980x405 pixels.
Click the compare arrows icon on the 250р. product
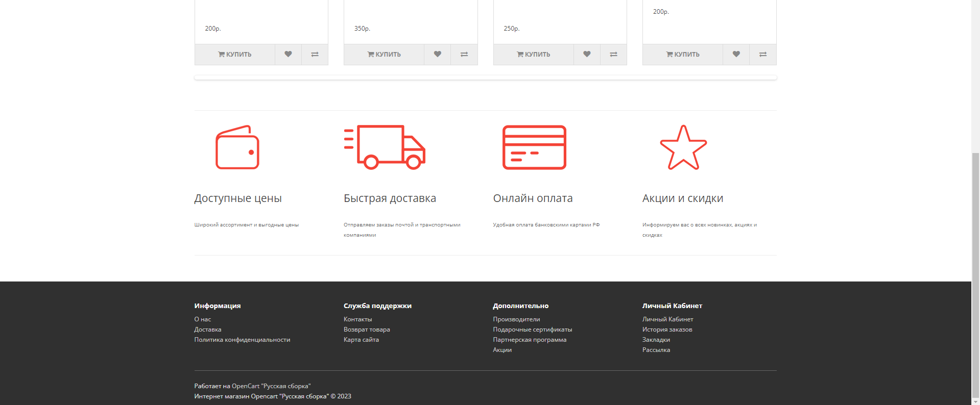(x=613, y=55)
